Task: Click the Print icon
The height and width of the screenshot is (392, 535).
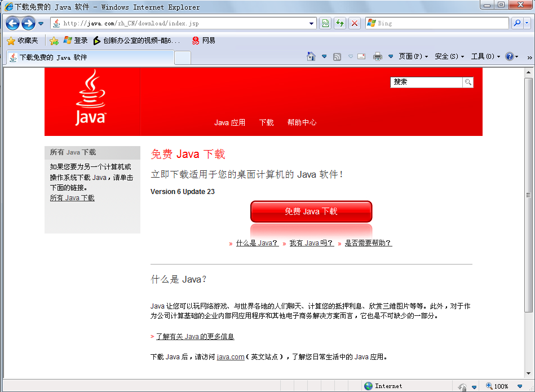Action: pos(377,56)
